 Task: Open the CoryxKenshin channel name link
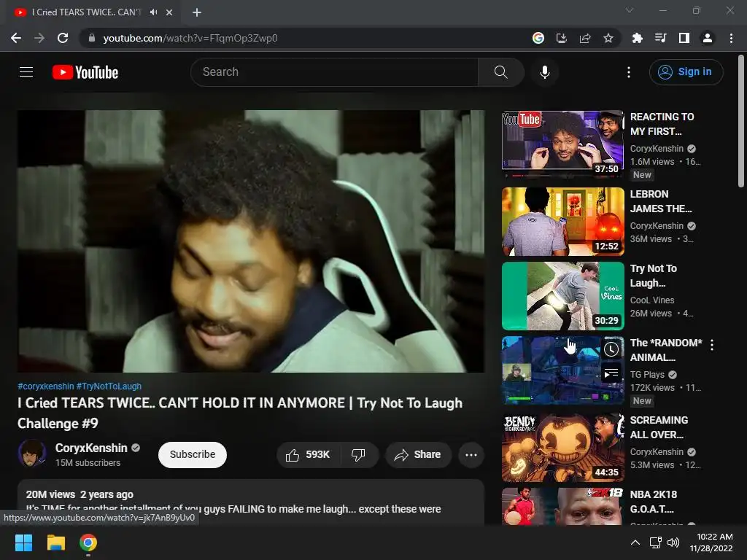pos(91,448)
